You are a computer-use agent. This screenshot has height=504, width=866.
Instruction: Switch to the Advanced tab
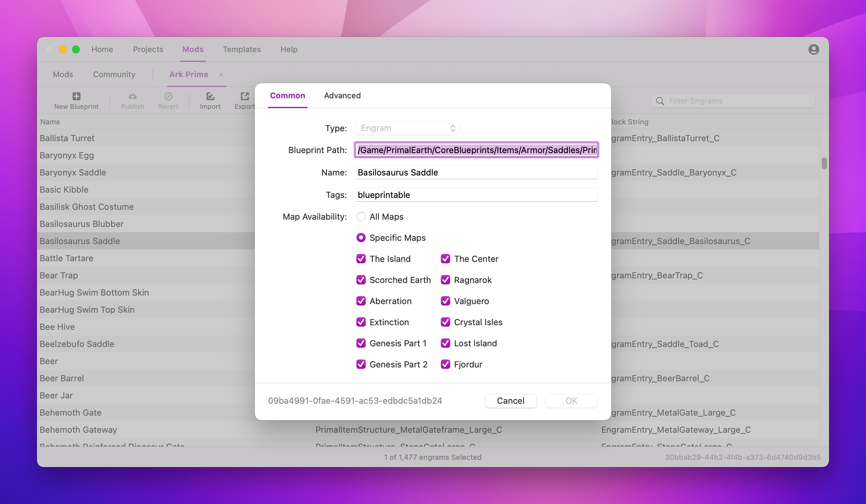pos(342,96)
